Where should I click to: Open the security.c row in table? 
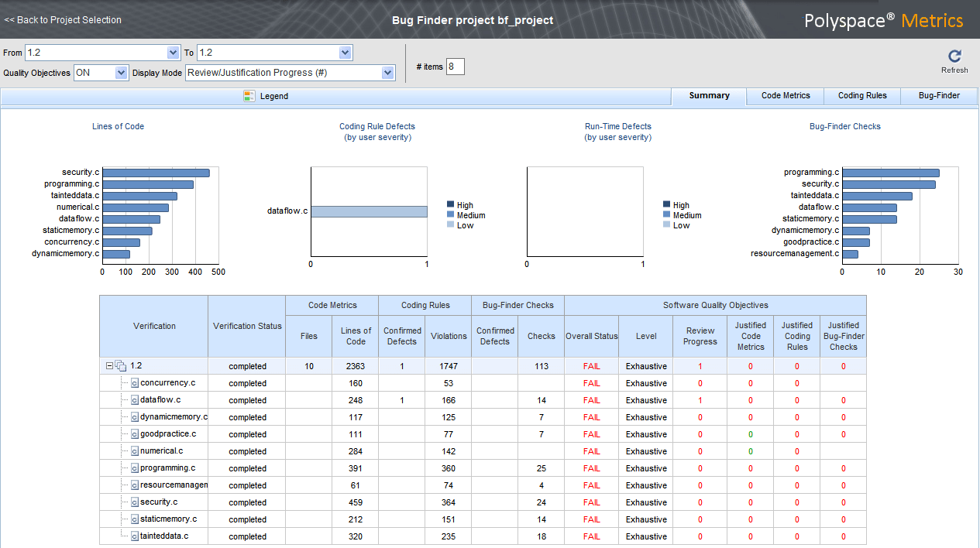point(483,502)
